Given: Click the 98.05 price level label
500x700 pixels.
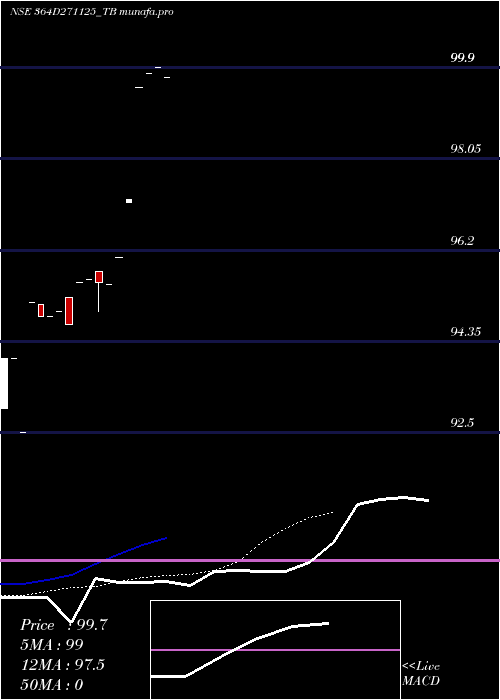Looking at the screenshot, I should pos(466,149).
